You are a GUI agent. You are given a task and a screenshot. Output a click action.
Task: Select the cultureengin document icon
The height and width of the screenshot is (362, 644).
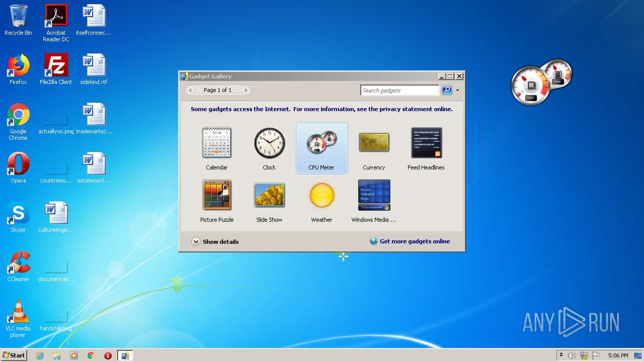tap(56, 217)
